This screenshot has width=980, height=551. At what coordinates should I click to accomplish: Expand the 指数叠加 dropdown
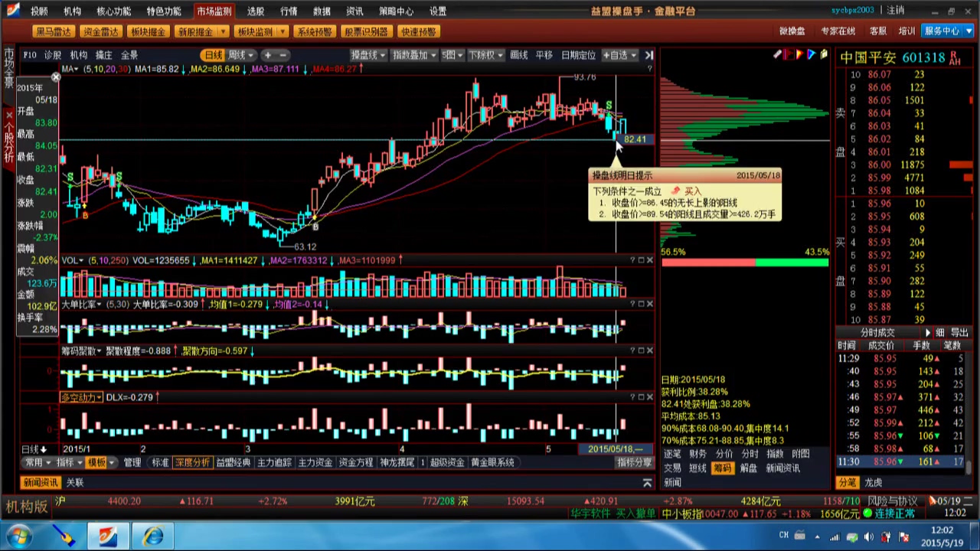point(413,55)
